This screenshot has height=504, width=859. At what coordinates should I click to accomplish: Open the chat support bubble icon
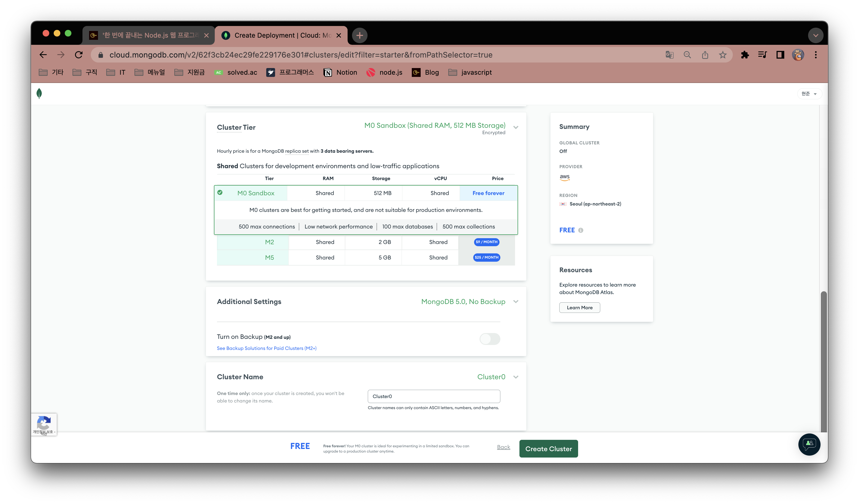(809, 444)
